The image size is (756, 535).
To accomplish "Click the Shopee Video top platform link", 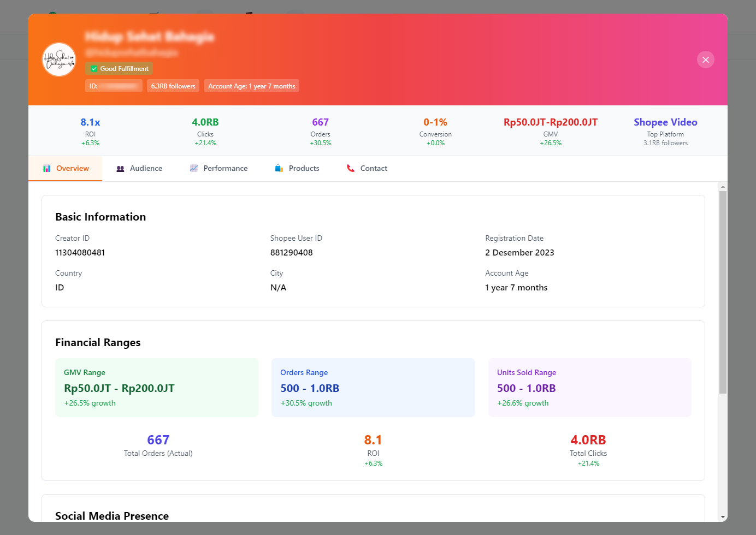I will [x=665, y=122].
